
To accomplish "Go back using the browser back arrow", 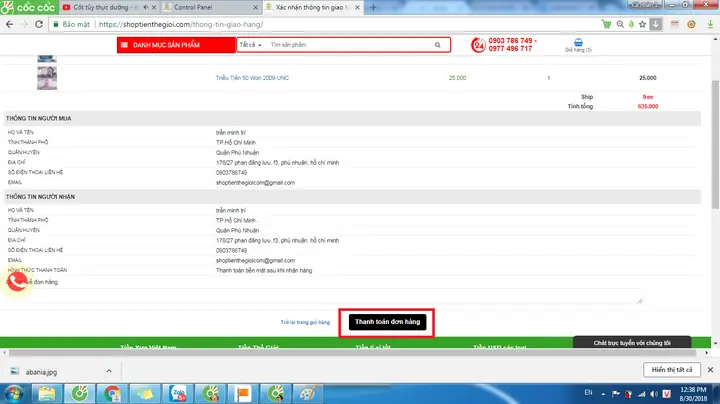I will pos(10,24).
